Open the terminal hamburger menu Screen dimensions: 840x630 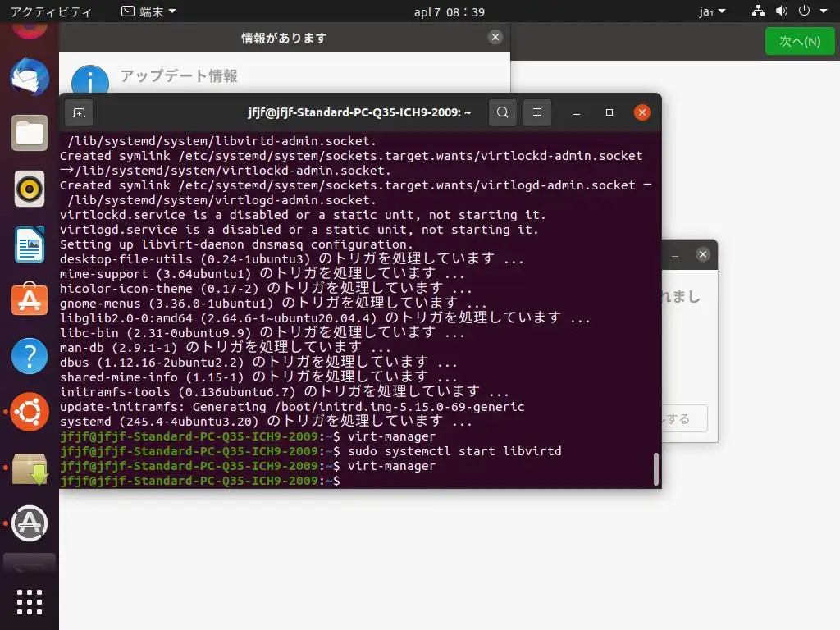(x=536, y=112)
